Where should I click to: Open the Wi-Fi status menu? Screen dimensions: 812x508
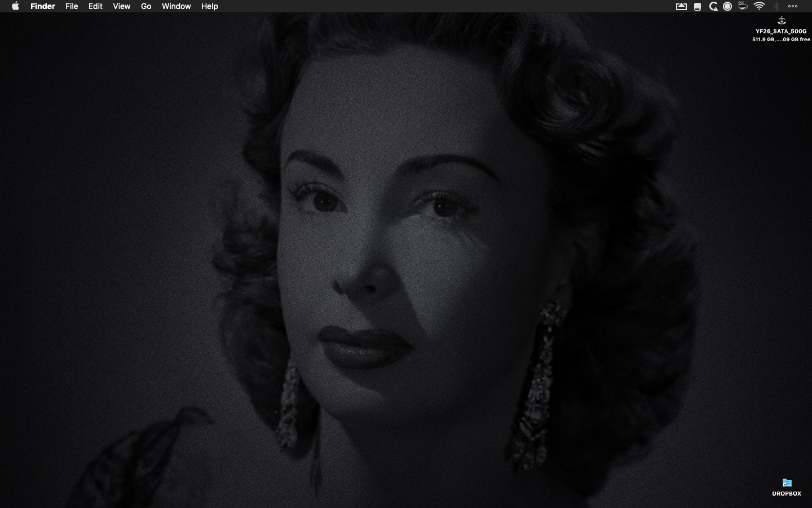point(759,6)
